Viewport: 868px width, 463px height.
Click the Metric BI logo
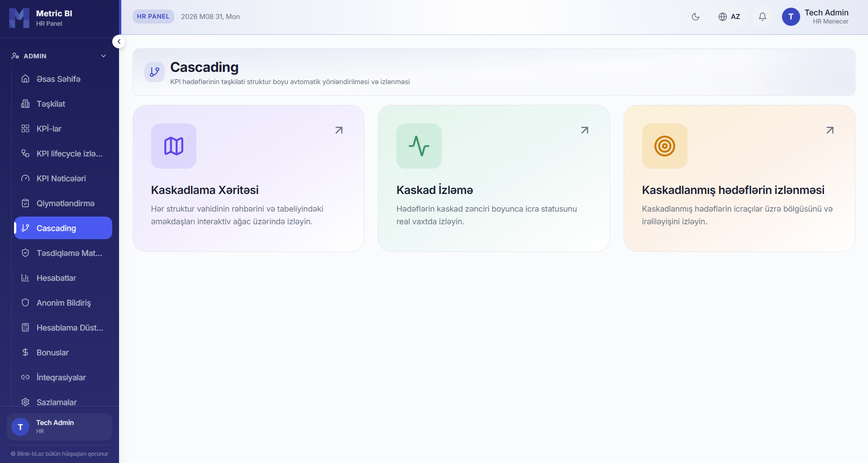(x=19, y=18)
